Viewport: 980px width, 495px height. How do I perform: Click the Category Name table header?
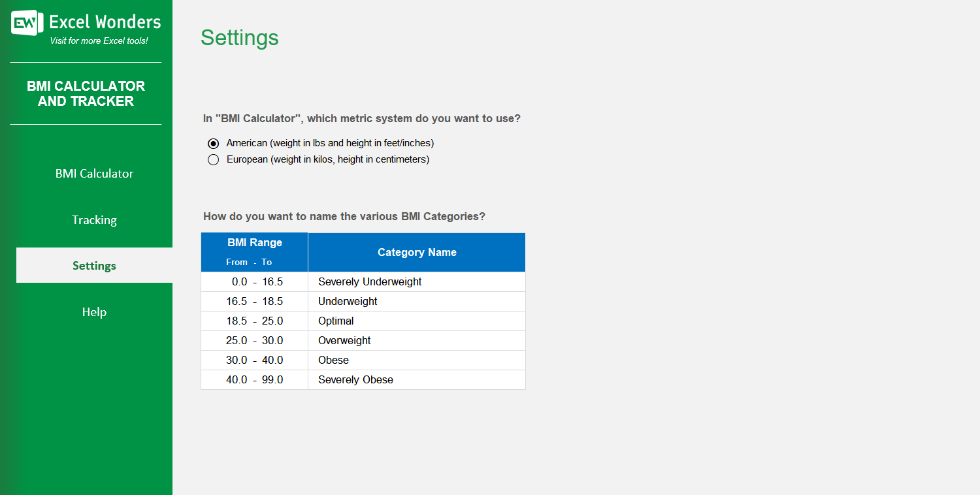417,251
